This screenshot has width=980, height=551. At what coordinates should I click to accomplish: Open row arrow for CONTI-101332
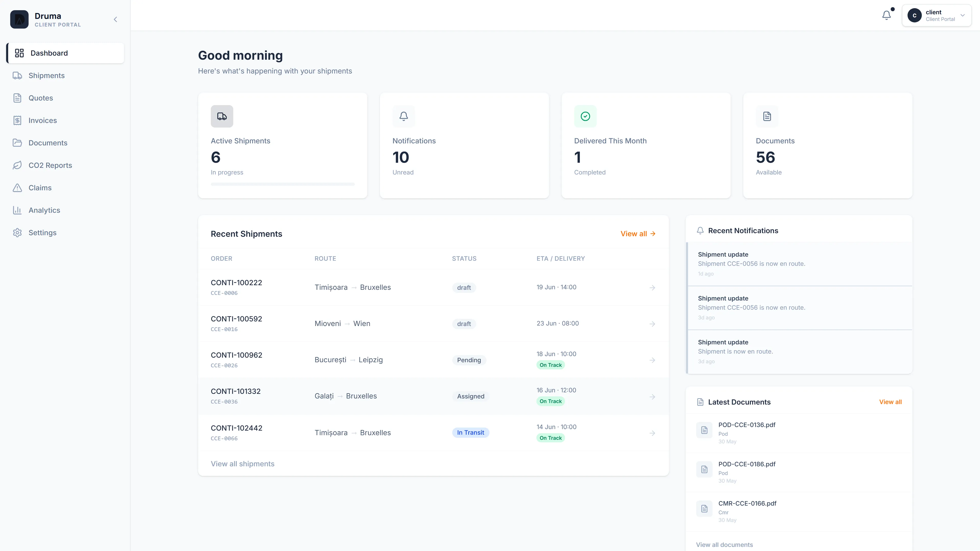pyautogui.click(x=652, y=397)
